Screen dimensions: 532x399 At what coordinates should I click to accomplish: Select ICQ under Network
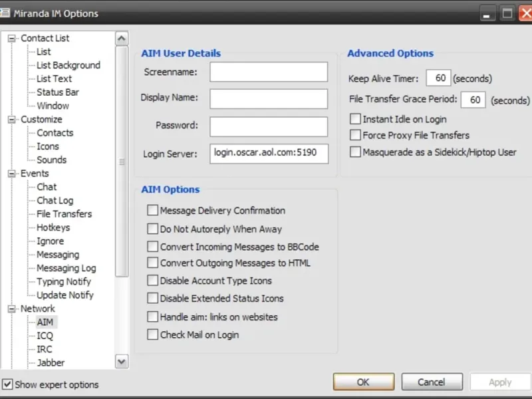(x=45, y=336)
